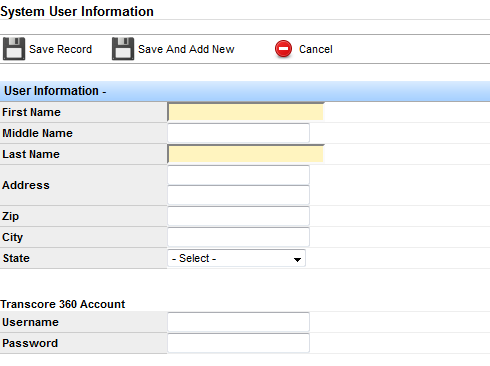Focus the Middle Name input field
Screen dimensions: 490x366
tap(238, 133)
